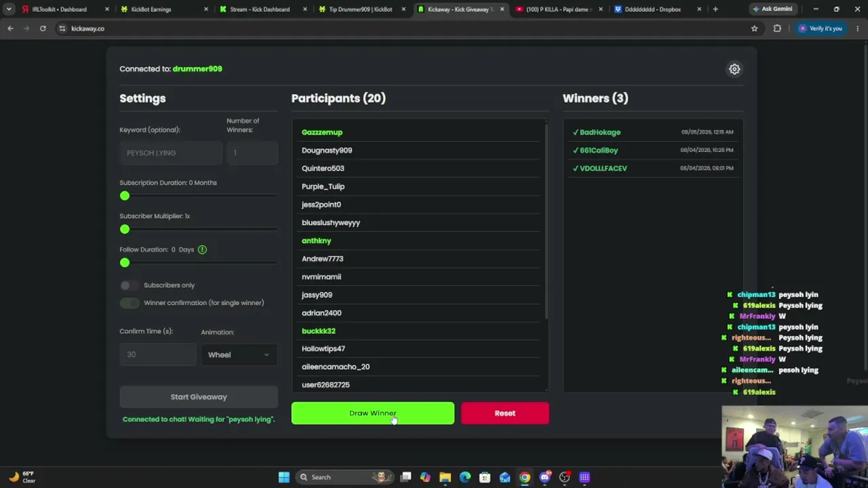The width and height of the screenshot is (868, 488).
Task: Open Google Chrome from the taskbar
Action: tap(525, 477)
